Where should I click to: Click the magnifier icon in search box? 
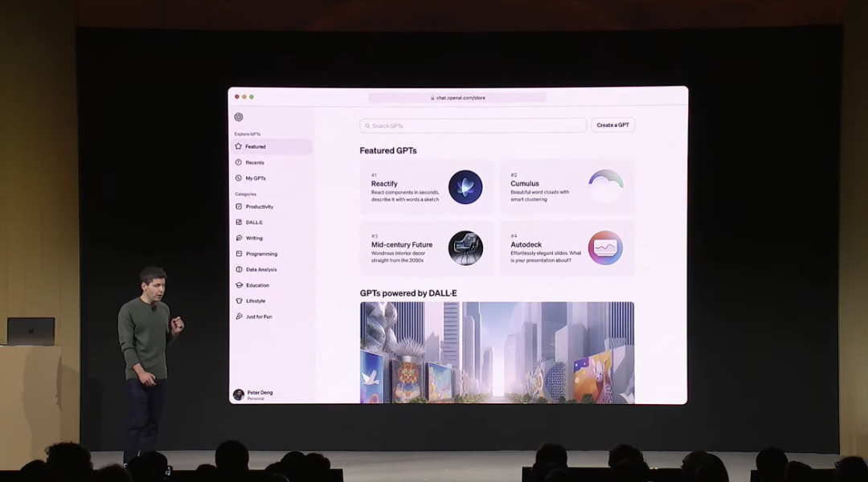(x=367, y=125)
